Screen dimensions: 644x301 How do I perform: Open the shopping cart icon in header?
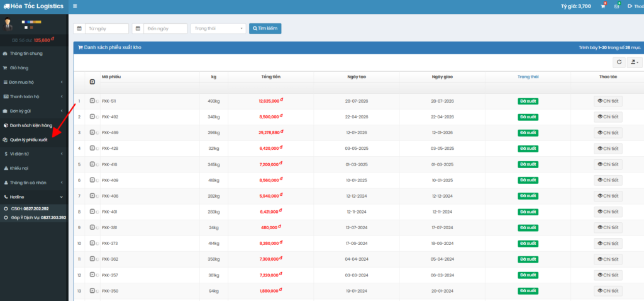(x=603, y=6)
